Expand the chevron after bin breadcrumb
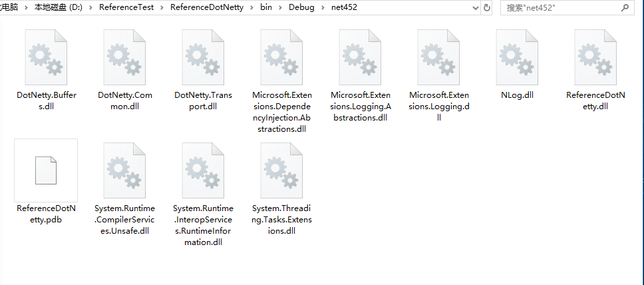 pos(280,7)
